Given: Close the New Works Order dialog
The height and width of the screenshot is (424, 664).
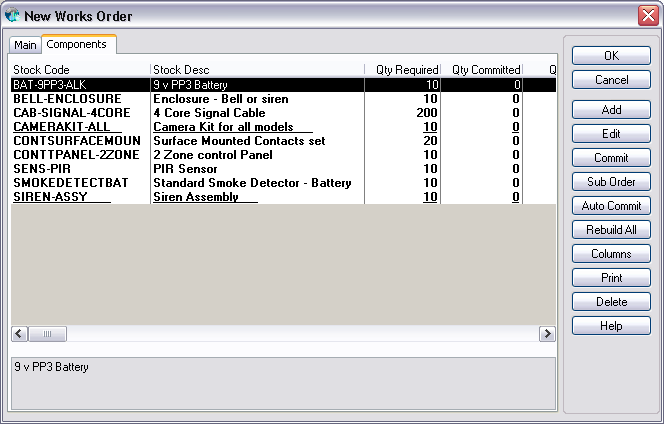Looking at the screenshot, I should point(648,16).
